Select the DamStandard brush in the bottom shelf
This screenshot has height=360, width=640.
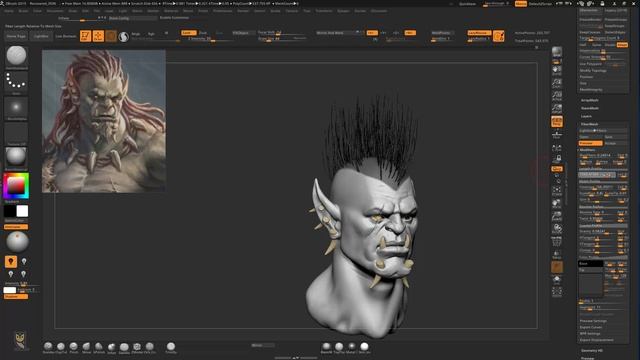coord(124,347)
